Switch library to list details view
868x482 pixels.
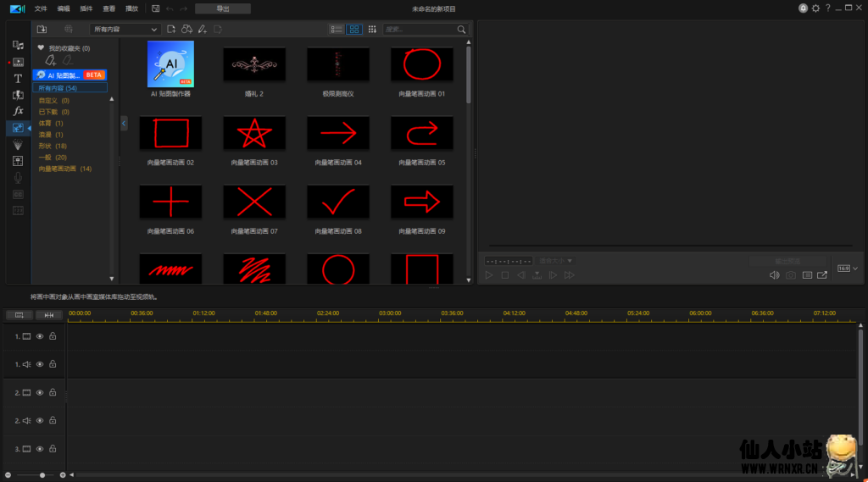click(x=337, y=29)
